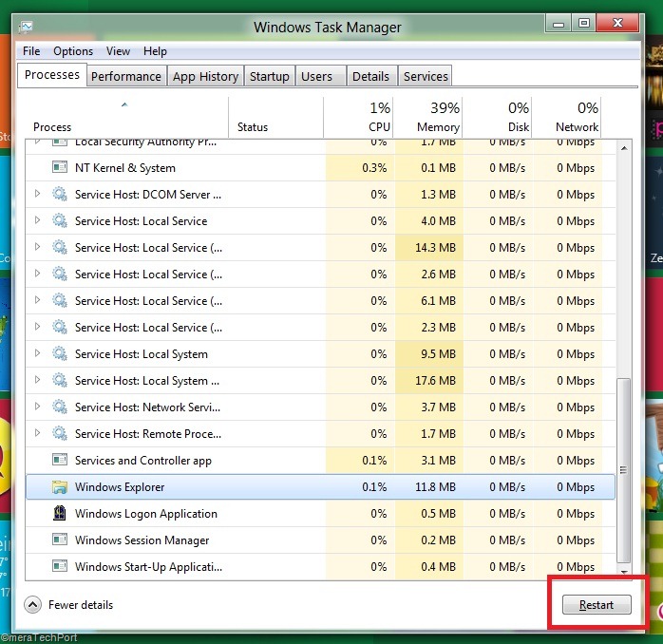663x644 pixels.
Task: Open the Startup tab
Action: 270,76
